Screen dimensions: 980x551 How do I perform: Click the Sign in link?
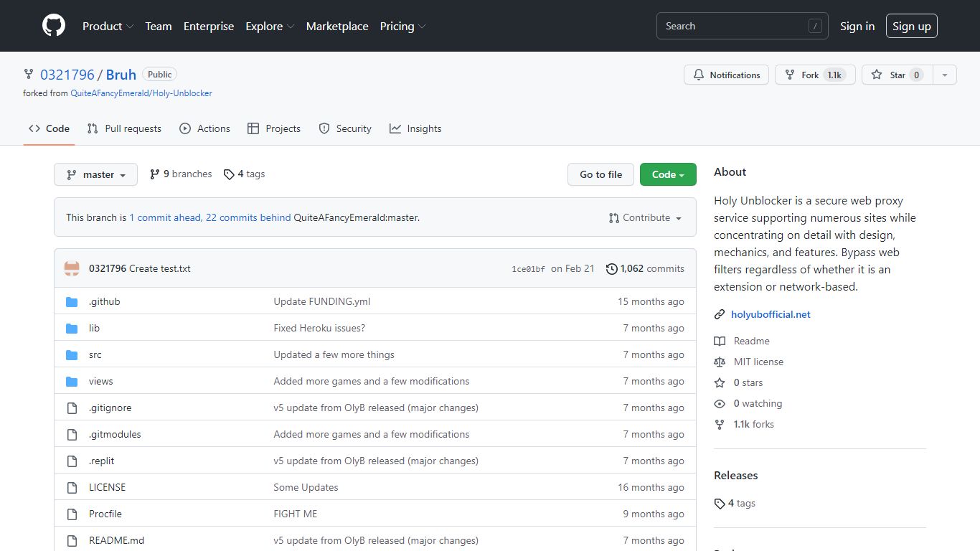[857, 26]
